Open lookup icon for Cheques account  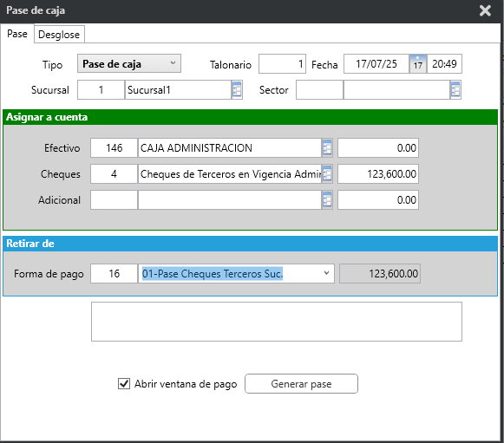click(327, 174)
